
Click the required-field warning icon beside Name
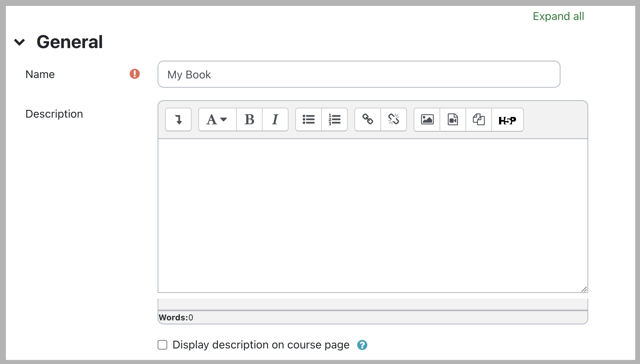pyautogui.click(x=135, y=74)
